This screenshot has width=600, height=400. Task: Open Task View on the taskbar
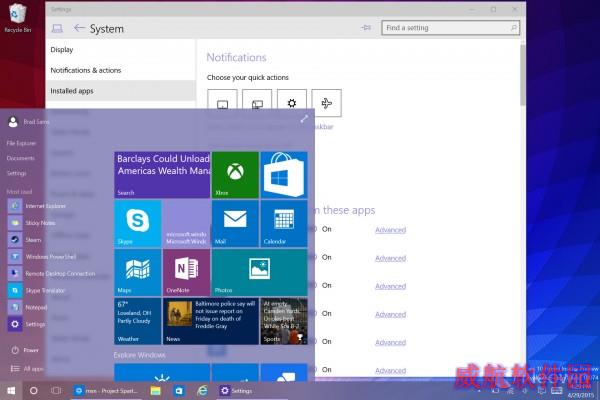pos(56,390)
